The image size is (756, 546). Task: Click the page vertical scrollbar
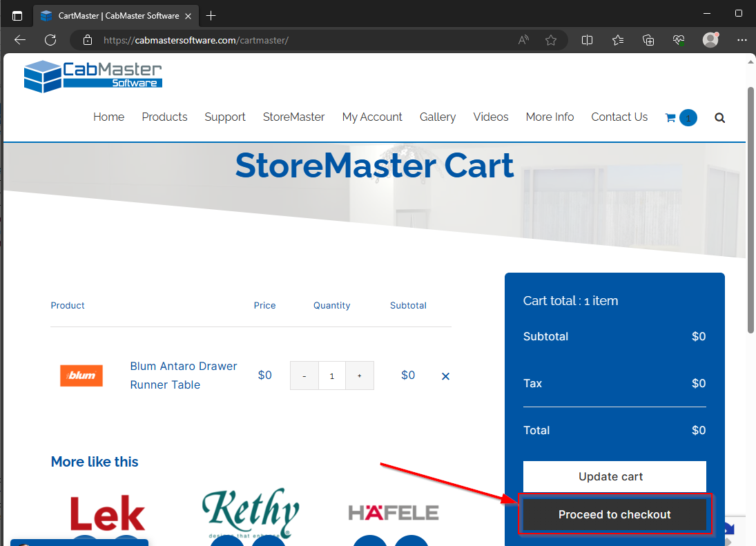750,210
